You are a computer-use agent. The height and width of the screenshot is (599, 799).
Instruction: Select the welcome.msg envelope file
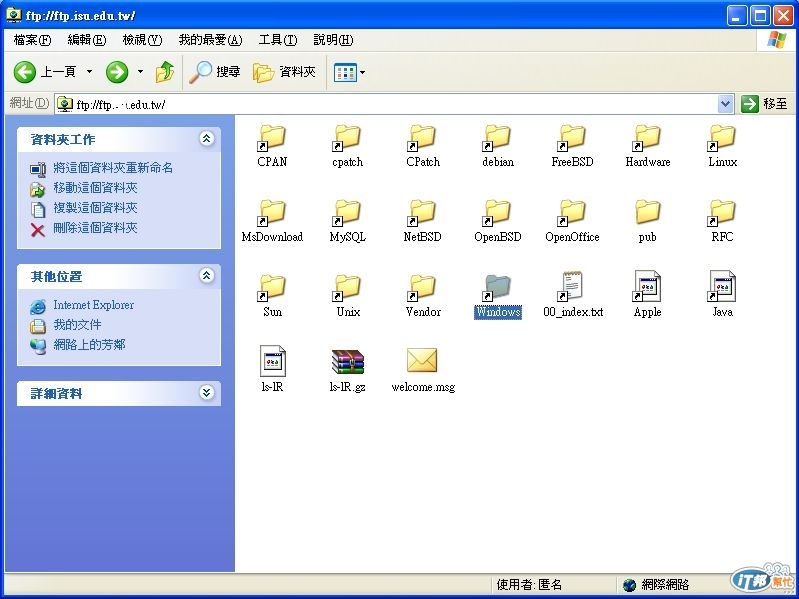coord(422,370)
